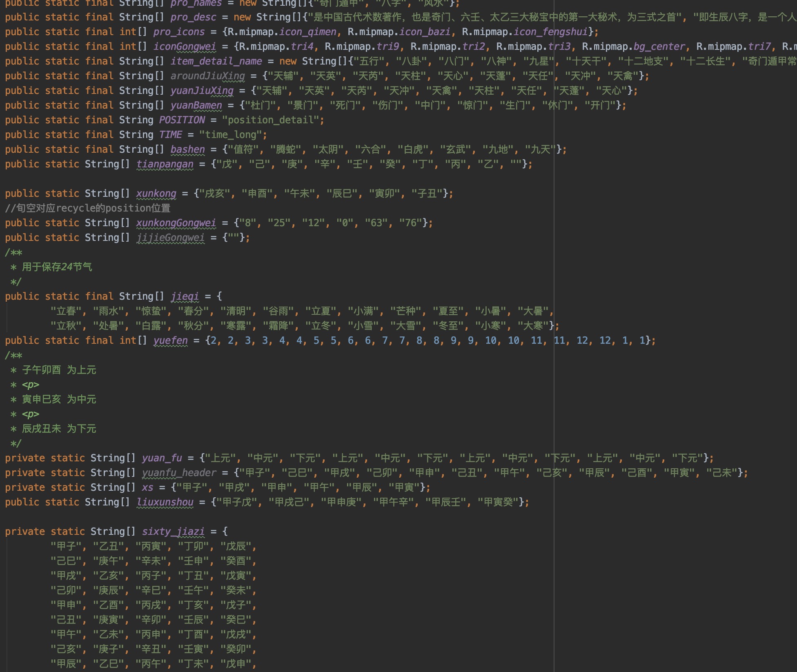Click the "time_long" string literal

[x=230, y=135]
